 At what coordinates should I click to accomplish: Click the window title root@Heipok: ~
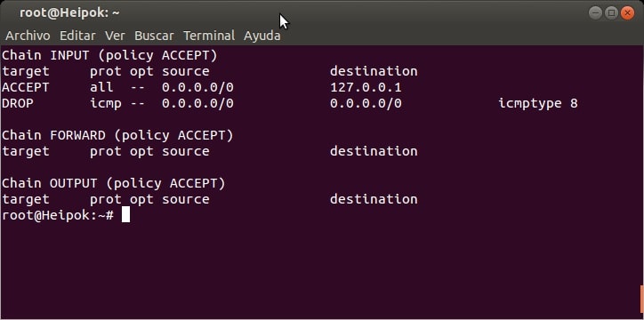(x=69, y=13)
